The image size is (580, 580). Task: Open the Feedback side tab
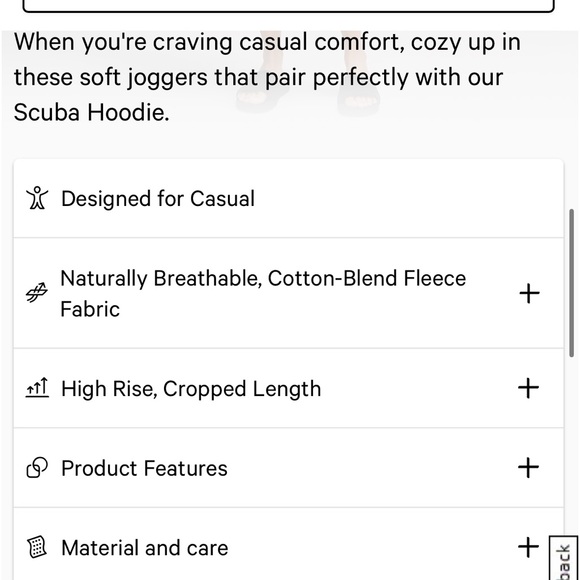tap(564, 558)
